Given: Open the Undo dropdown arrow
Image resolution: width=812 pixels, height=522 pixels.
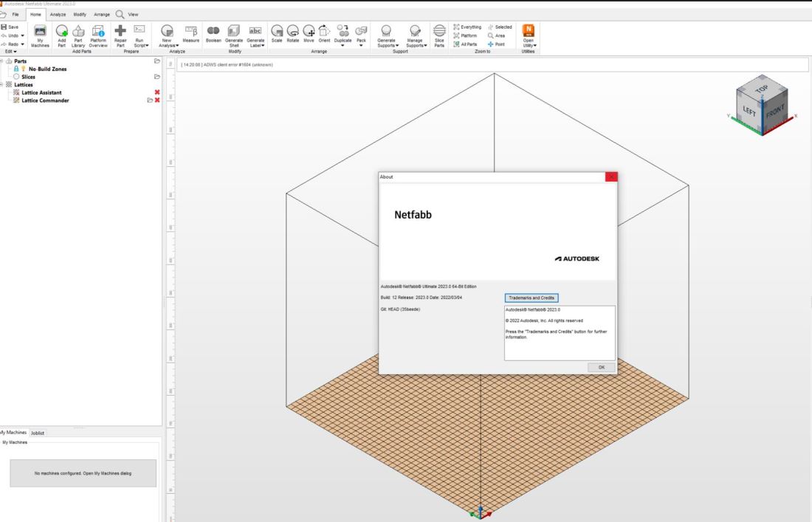Looking at the screenshot, I should [22, 35].
